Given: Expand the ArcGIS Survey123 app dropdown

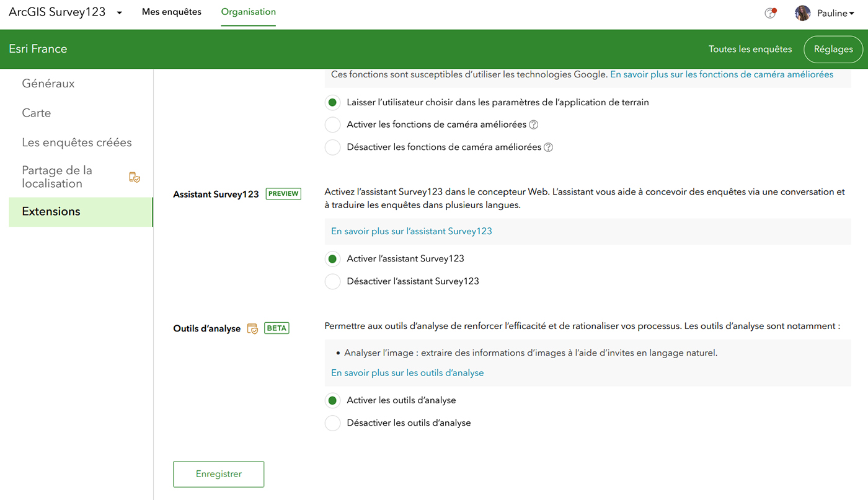Looking at the screenshot, I should point(118,11).
